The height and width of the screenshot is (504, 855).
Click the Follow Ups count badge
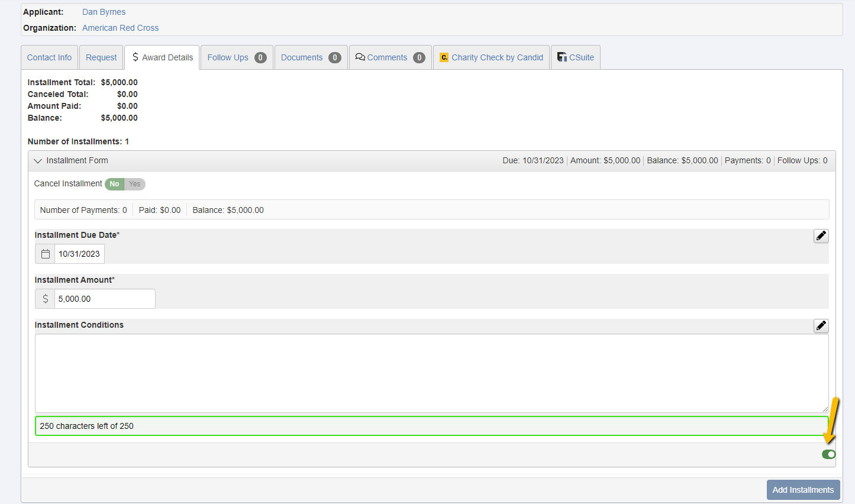coord(260,57)
